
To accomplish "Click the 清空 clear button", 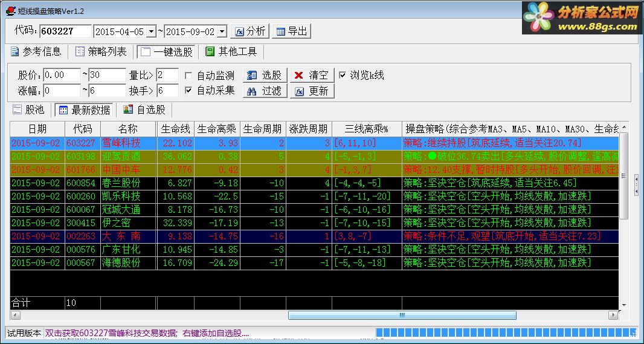I will 312,75.
